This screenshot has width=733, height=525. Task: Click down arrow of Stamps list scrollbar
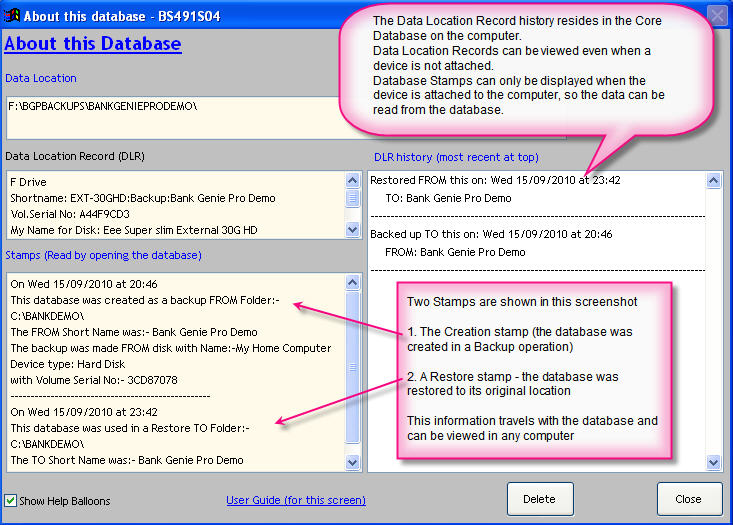coord(352,463)
